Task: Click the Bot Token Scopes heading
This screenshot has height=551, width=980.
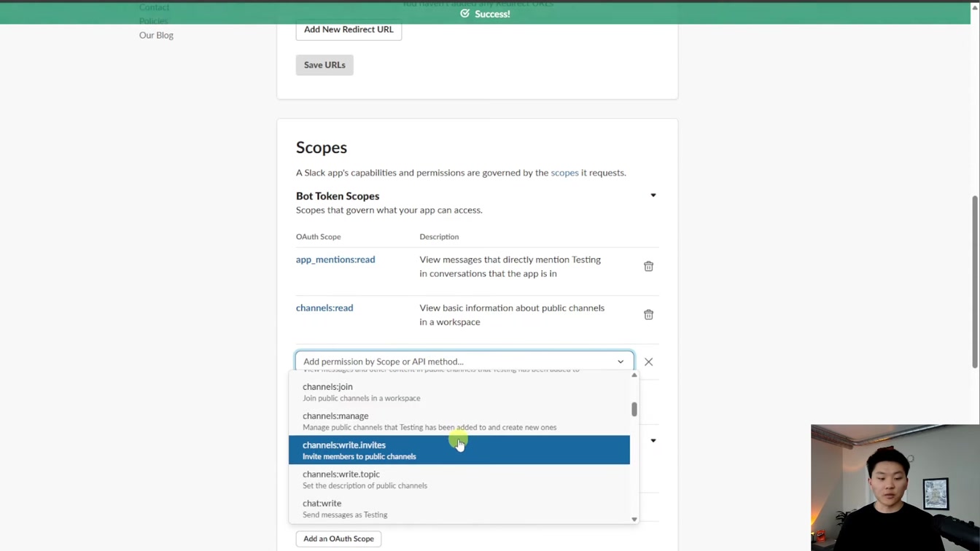Action: tap(338, 196)
